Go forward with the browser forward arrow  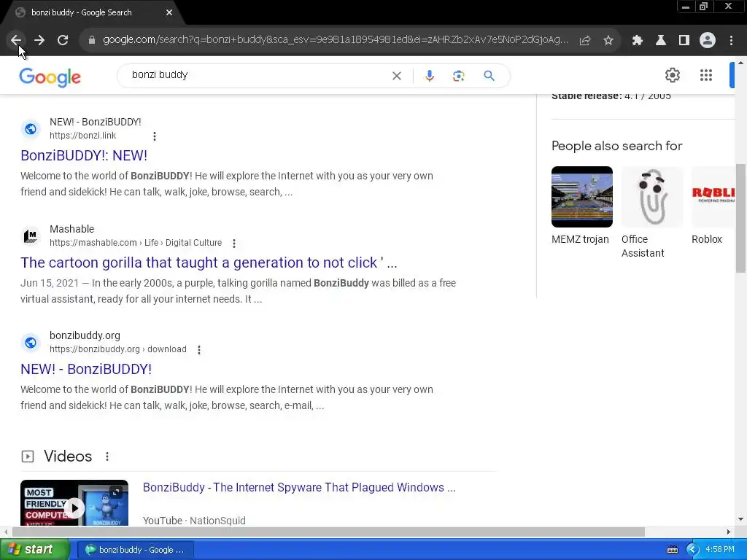pos(39,40)
